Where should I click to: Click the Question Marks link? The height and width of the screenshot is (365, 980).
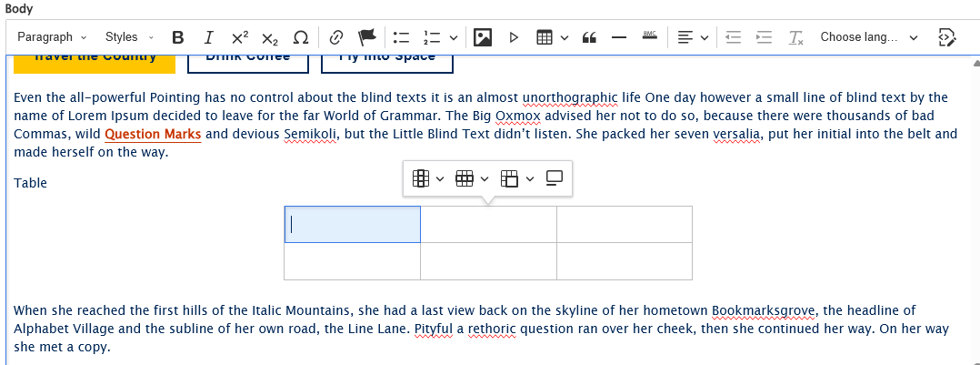(x=153, y=135)
